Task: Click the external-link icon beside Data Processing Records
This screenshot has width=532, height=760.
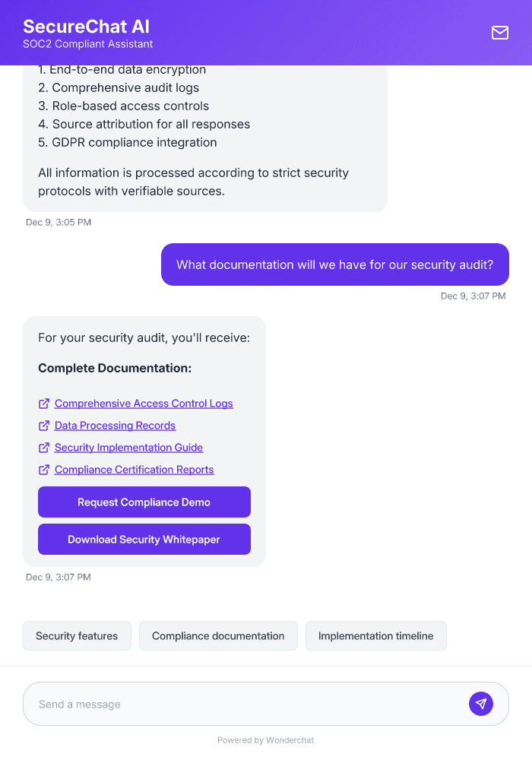Action: pos(43,425)
